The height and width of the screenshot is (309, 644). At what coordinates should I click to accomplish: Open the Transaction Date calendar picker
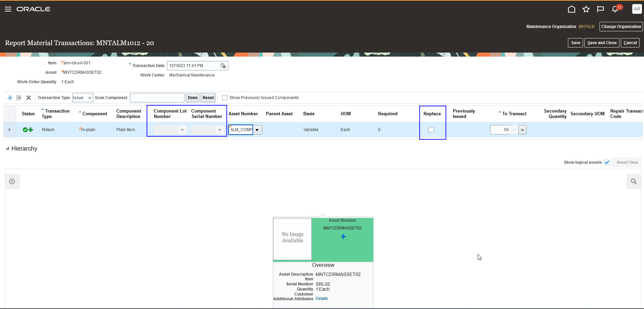coord(223,66)
